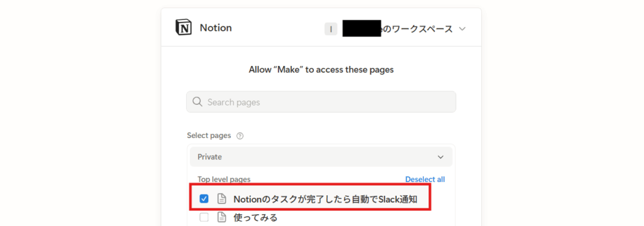Click the Top level pages label

[x=224, y=180]
